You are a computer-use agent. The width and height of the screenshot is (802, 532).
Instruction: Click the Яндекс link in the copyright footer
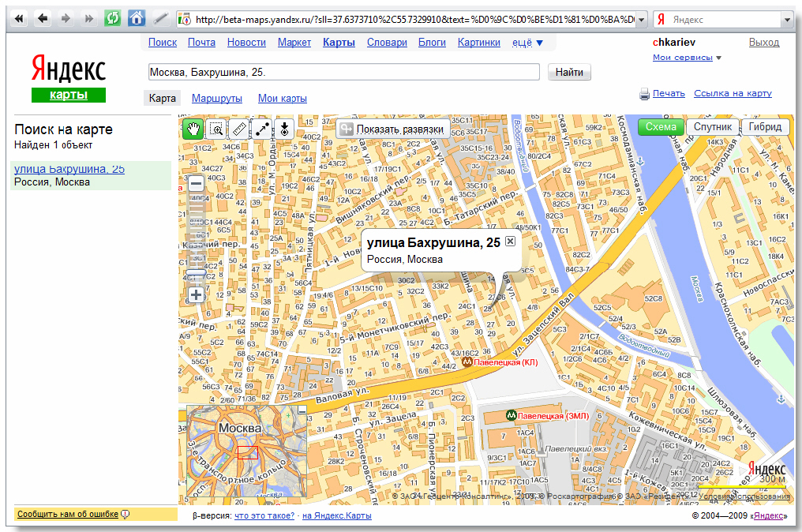click(768, 515)
